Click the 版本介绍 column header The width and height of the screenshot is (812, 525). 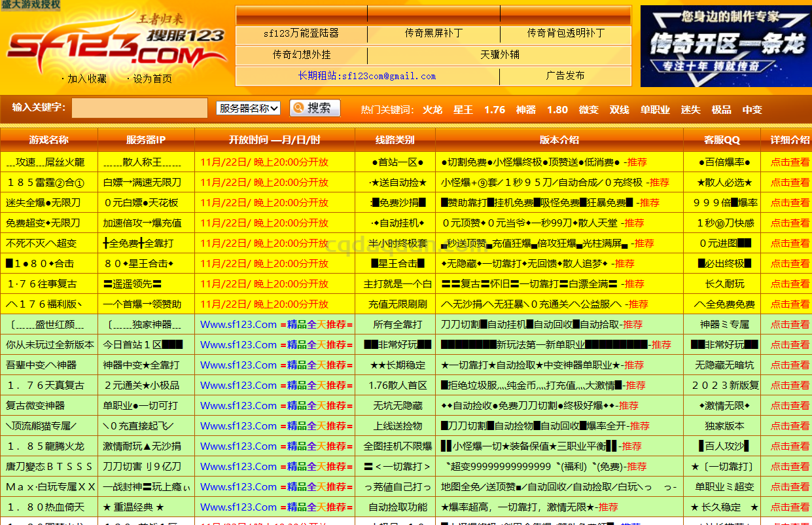pyautogui.click(x=559, y=140)
